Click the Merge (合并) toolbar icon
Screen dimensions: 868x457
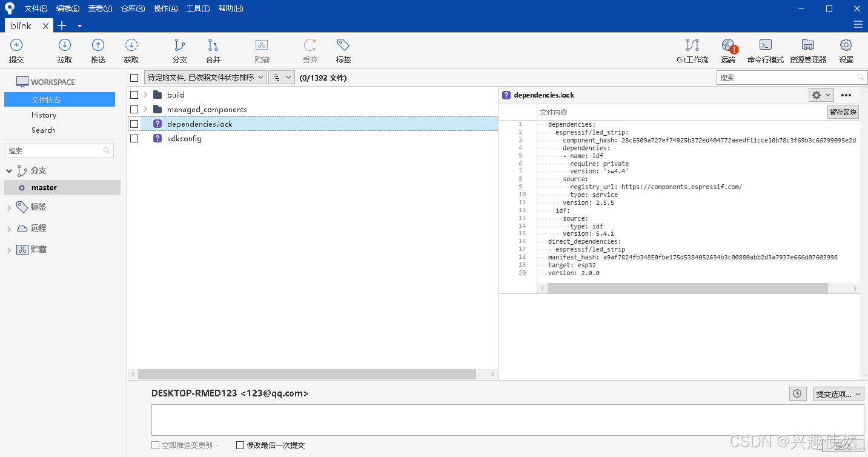click(x=213, y=45)
